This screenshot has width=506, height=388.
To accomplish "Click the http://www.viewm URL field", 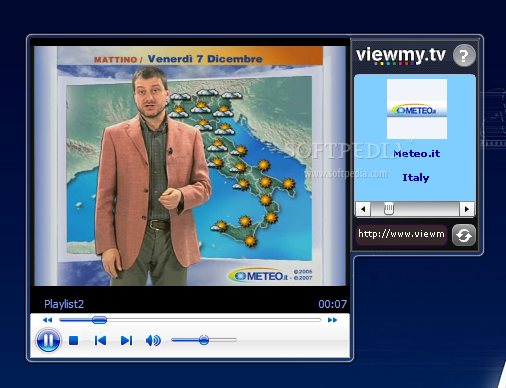I will coord(401,235).
